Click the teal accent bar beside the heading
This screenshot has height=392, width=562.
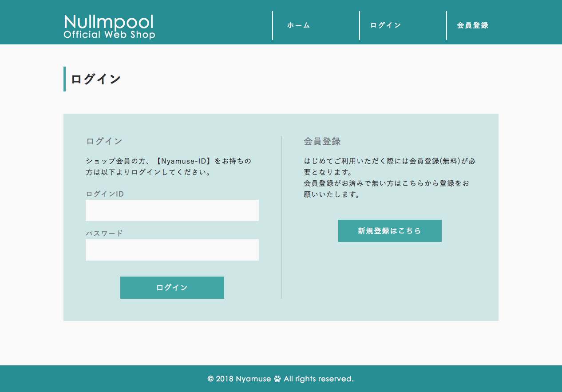pyautogui.click(x=65, y=79)
